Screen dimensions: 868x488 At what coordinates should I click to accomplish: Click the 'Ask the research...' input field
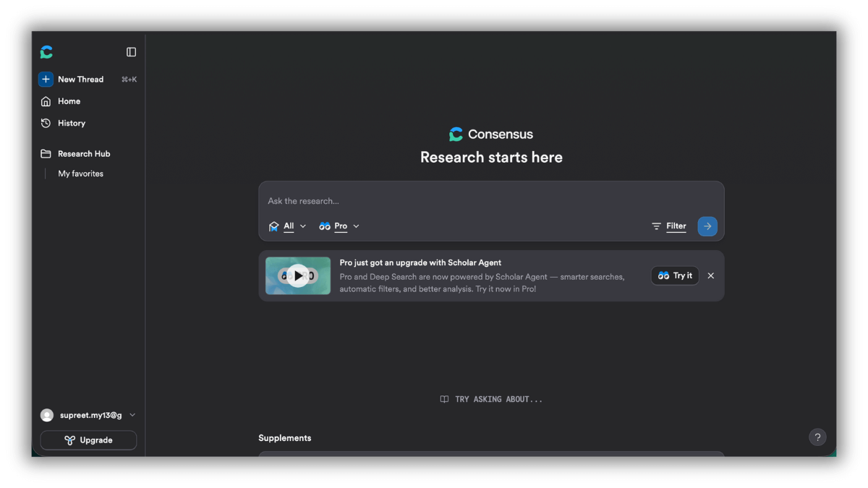tap(491, 201)
